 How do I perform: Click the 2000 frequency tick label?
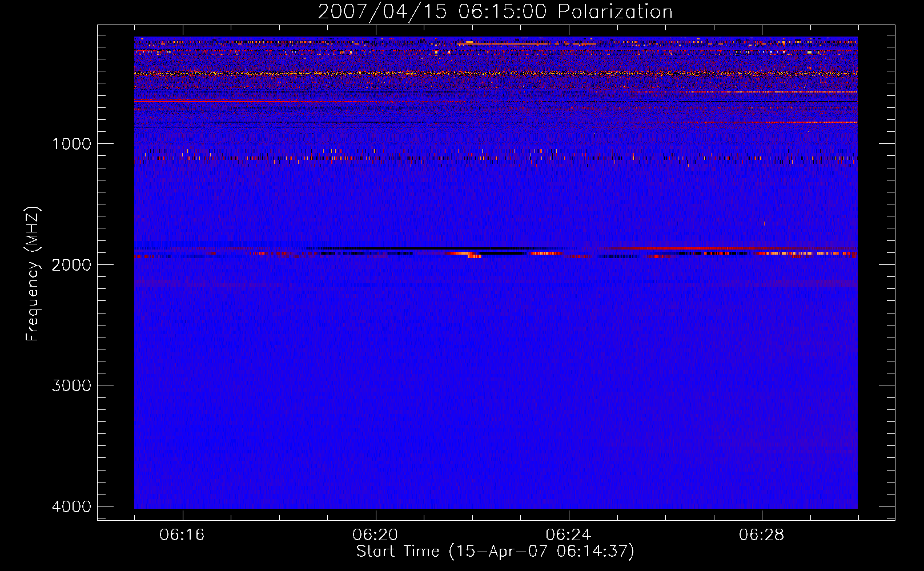point(71,264)
